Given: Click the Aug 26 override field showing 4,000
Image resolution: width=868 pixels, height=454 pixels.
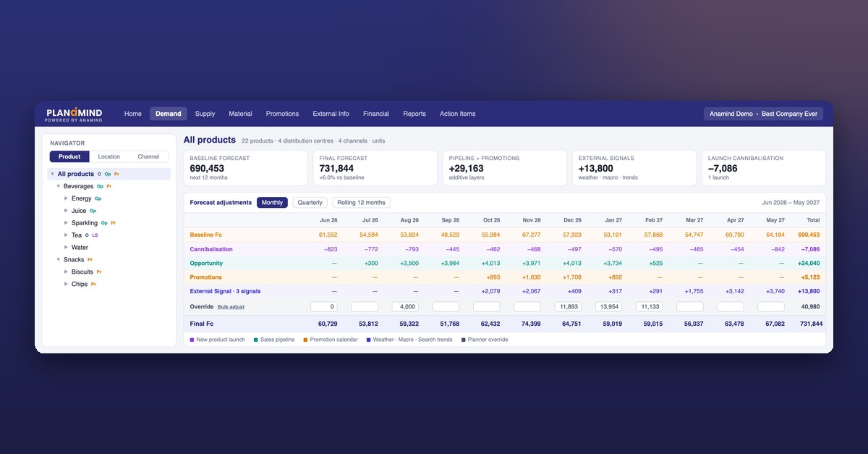Looking at the screenshot, I should coord(405,307).
